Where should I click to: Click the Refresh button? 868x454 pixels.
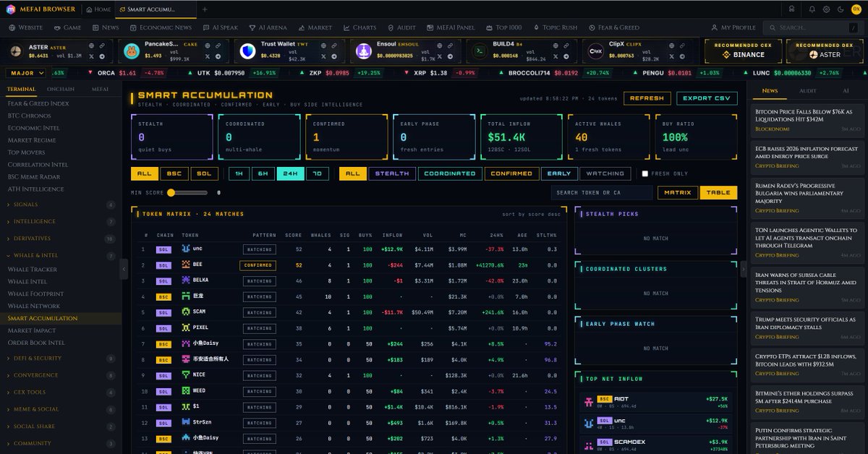click(647, 98)
